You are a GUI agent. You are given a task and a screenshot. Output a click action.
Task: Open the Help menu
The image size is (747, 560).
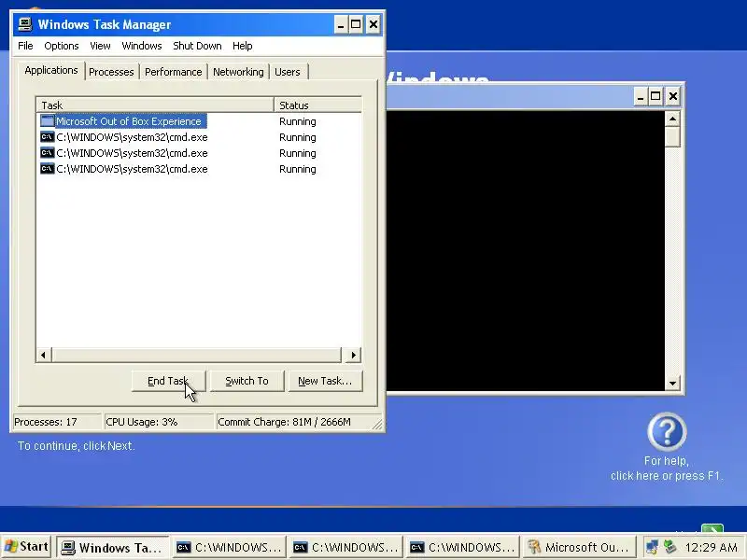pyautogui.click(x=243, y=46)
